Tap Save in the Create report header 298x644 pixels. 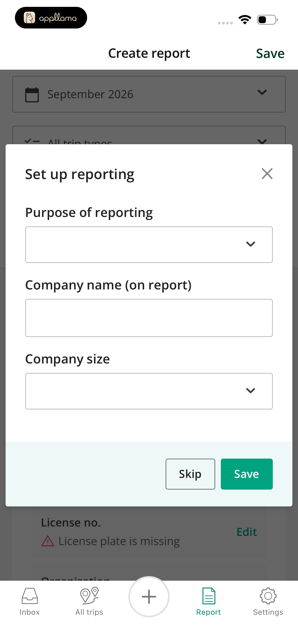pos(270,53)
